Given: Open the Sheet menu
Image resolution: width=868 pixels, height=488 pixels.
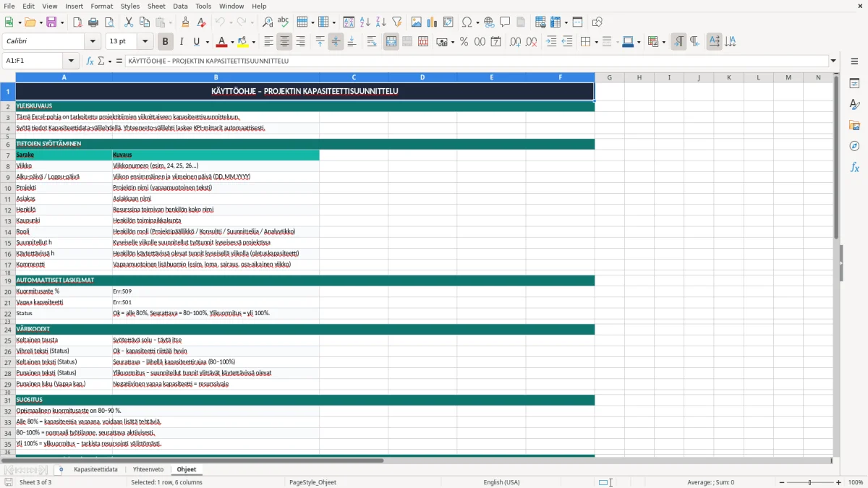Looking at the screenshot, I should click(x=156, y=6).
